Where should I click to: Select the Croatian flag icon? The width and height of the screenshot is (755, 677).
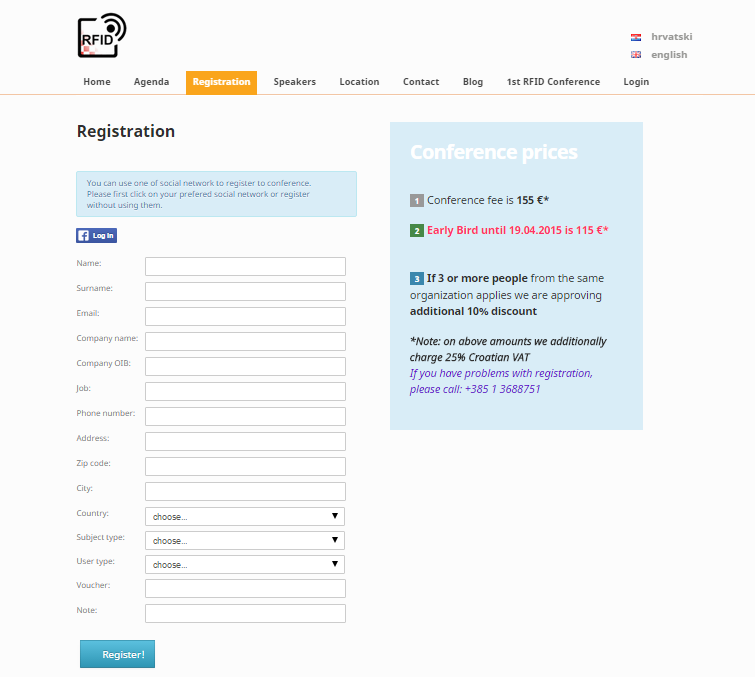click(636, 37)
